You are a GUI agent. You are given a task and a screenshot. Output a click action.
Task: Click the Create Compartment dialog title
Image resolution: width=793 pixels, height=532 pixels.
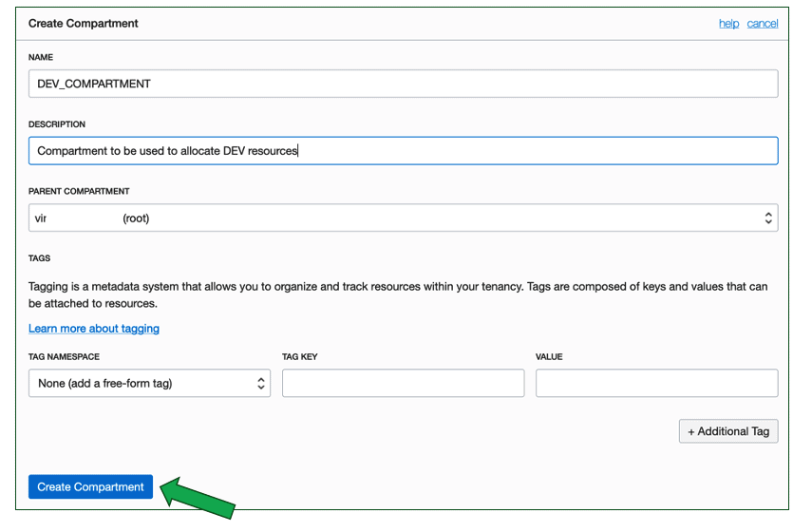coord(84,24)
